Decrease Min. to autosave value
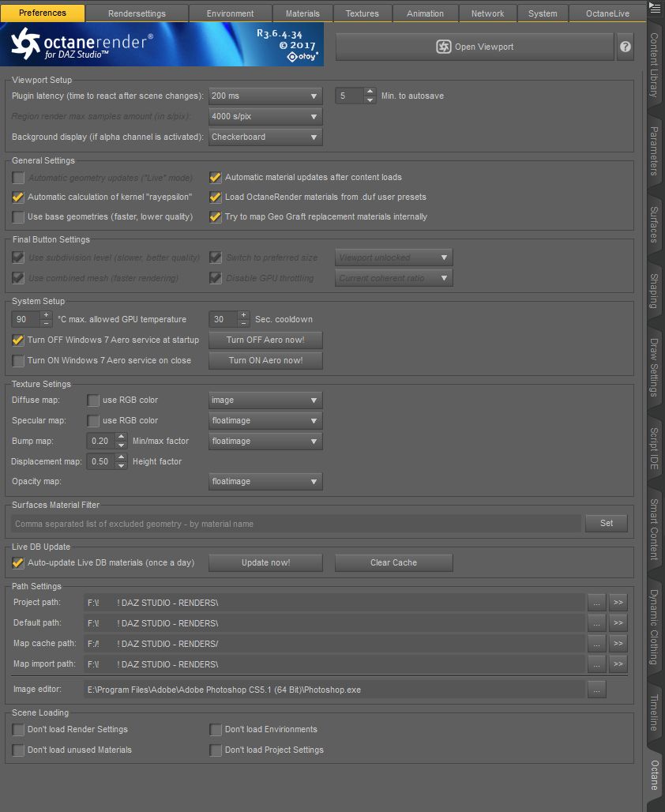This screenshot has height=812, width=665. coord(370,100)
